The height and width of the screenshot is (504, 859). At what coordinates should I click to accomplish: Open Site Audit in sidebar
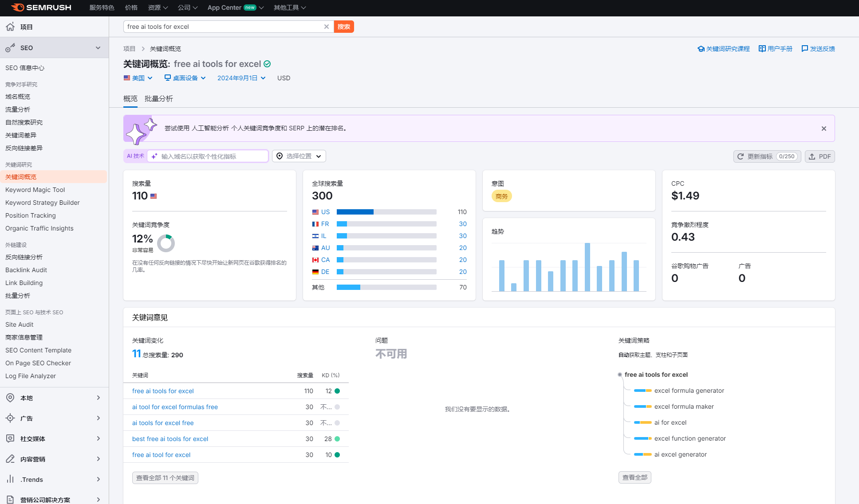click(20, 324)
